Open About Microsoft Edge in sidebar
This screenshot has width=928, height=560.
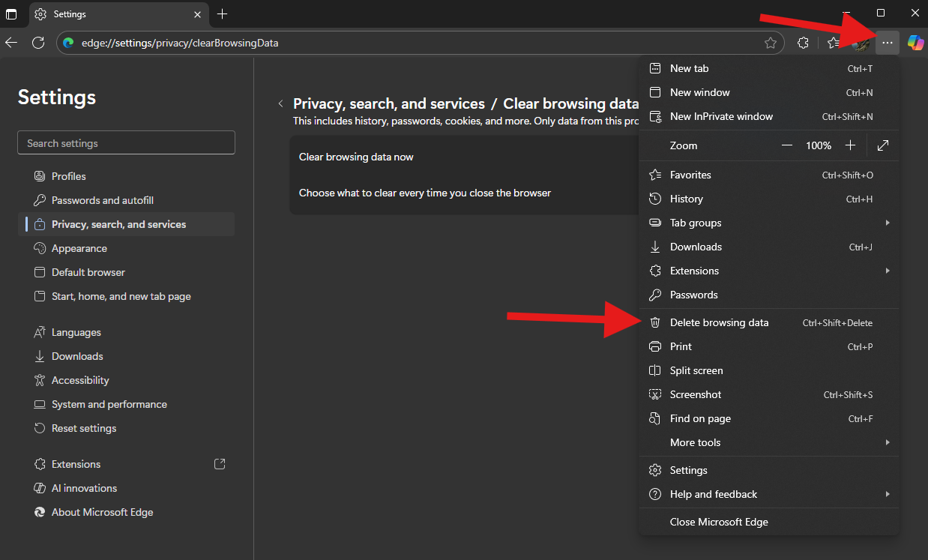click(x=126, y=512)
